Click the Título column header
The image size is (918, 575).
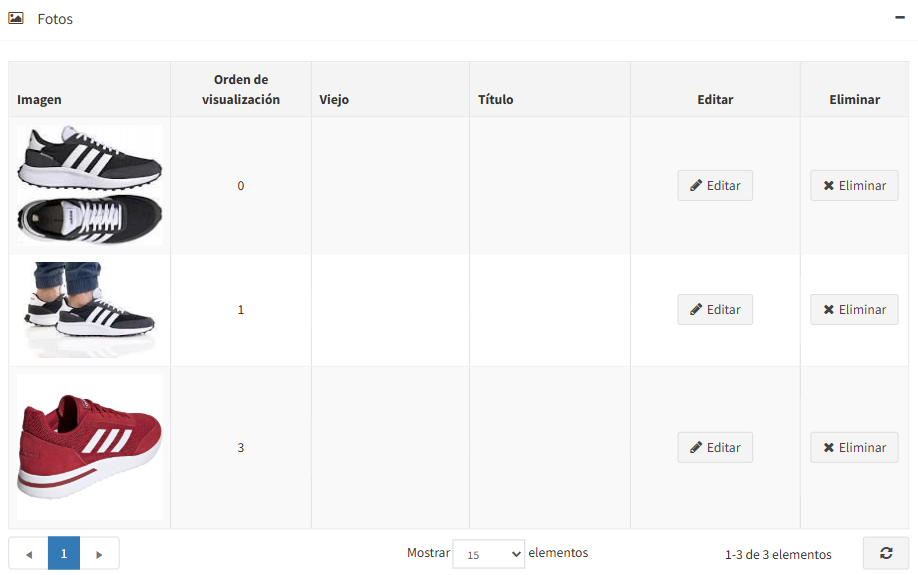(x=495, y=99)
